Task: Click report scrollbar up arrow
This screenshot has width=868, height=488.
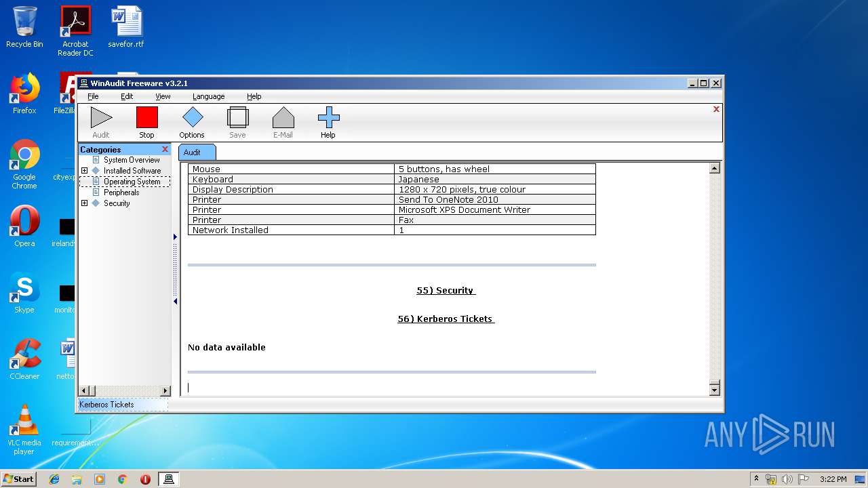Action: coord(714,168)
